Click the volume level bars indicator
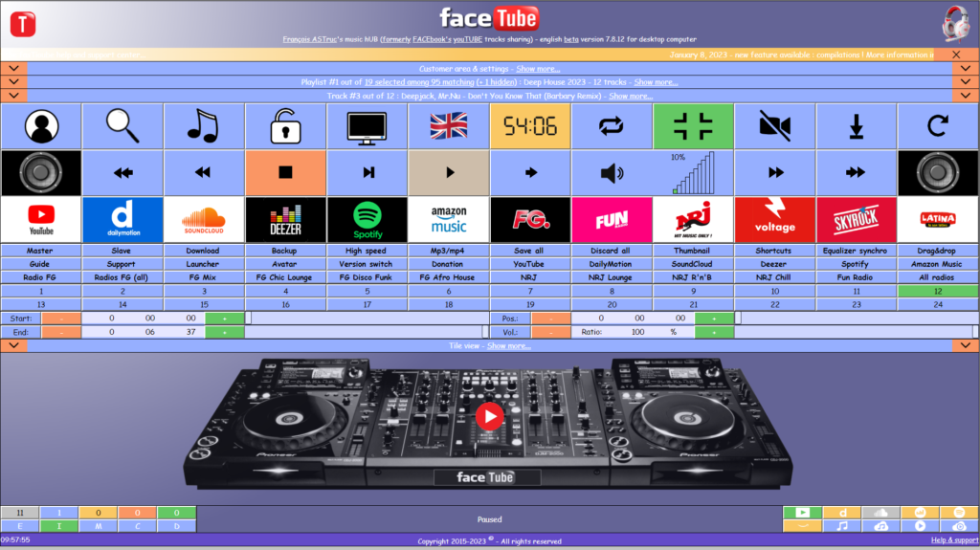The height and width of the screenshot is (550, 980). pyautogui.click(x=693, y=173)
